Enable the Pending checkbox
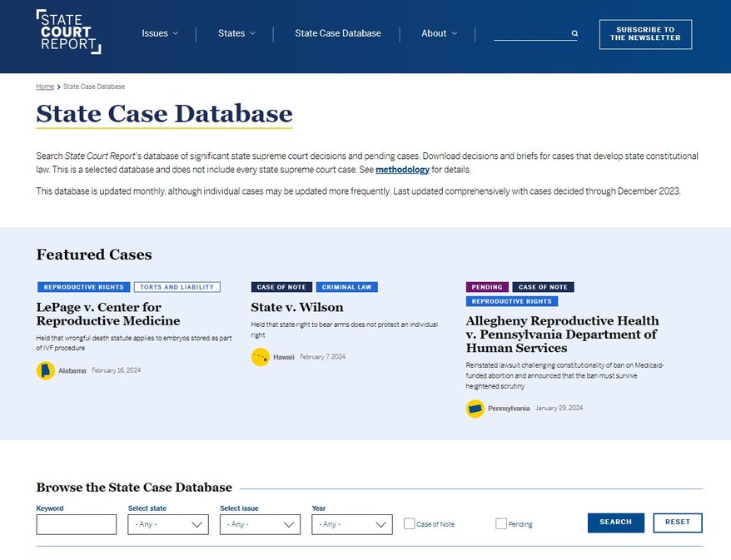This screenshot has height=560, width=731. pos(500,523)
